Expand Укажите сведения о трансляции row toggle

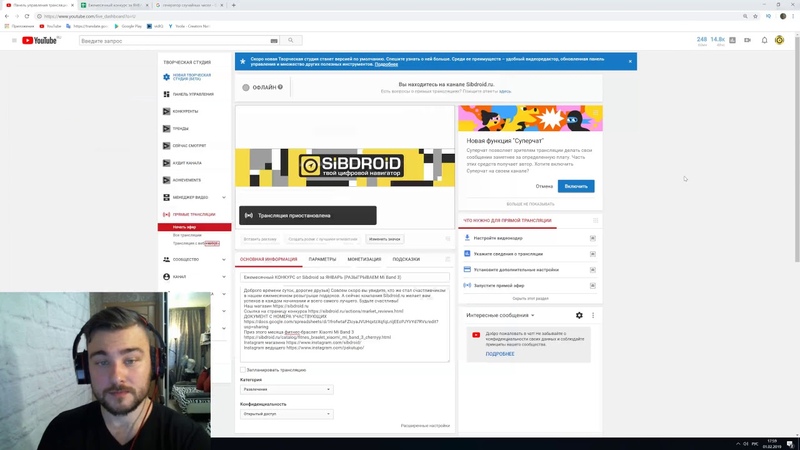[x=593, y=254]
